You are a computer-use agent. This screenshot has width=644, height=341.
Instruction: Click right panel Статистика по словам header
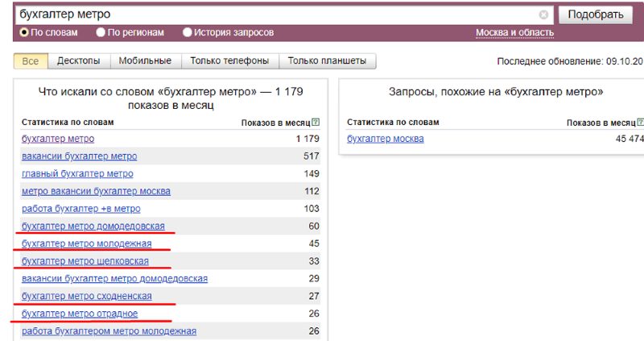(x=393, y=123)
